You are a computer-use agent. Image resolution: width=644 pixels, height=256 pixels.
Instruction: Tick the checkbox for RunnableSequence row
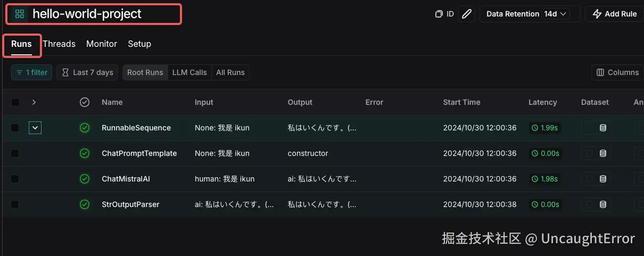point(15,128)
